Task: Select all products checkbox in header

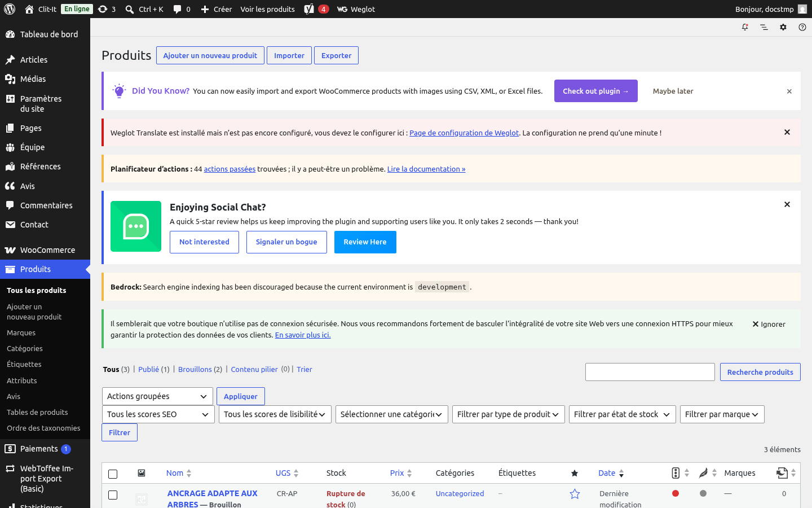Action: click(x=113, y=474)
